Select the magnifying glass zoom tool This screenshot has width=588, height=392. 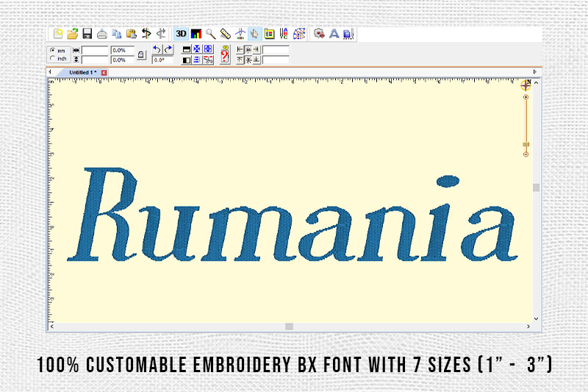pos(211,34)
